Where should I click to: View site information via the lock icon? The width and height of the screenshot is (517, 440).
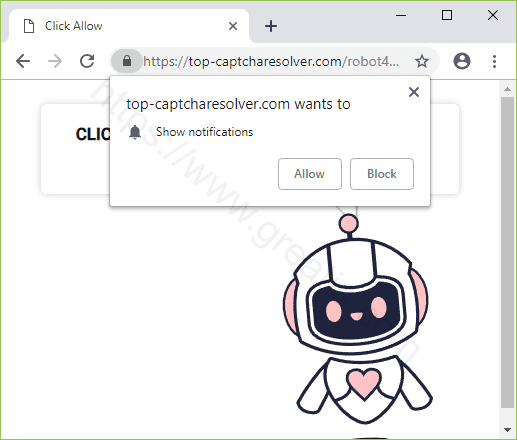tap(127, 61)
